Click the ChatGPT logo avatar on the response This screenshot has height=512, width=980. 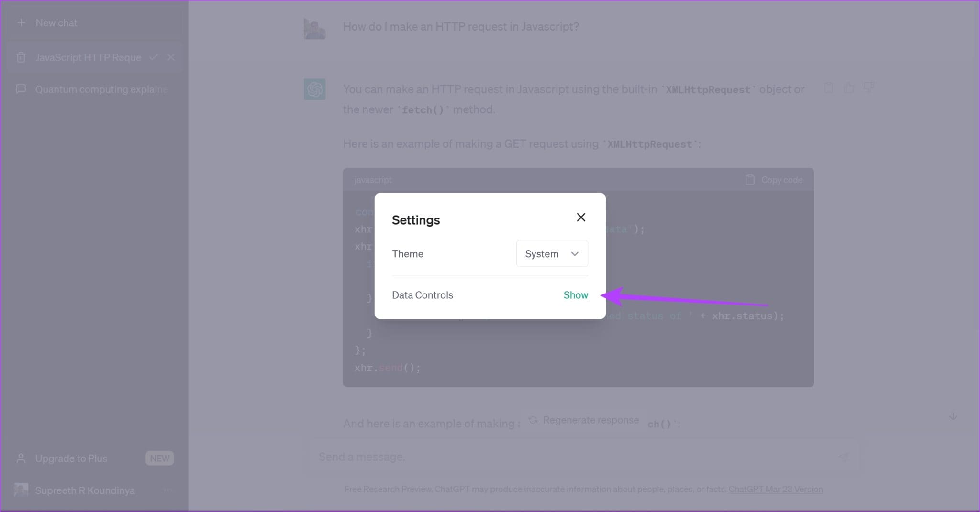pyautogui.click(x=314, y=89)
